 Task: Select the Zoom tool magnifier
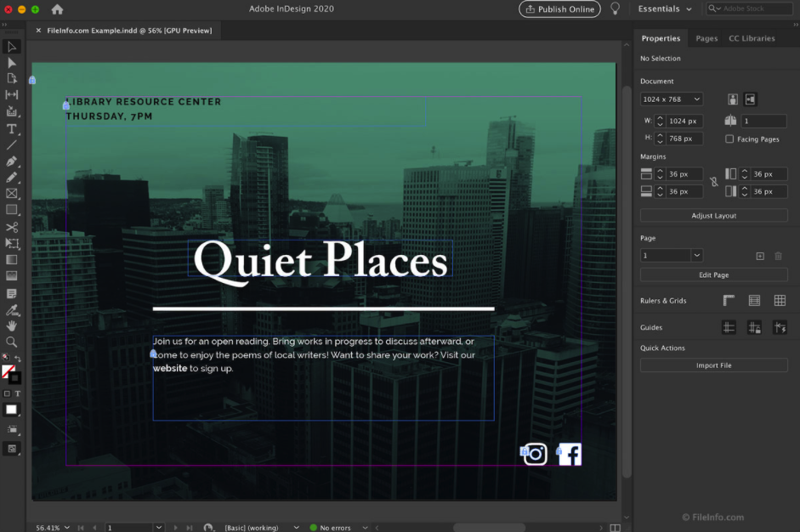tap(12, 342)
